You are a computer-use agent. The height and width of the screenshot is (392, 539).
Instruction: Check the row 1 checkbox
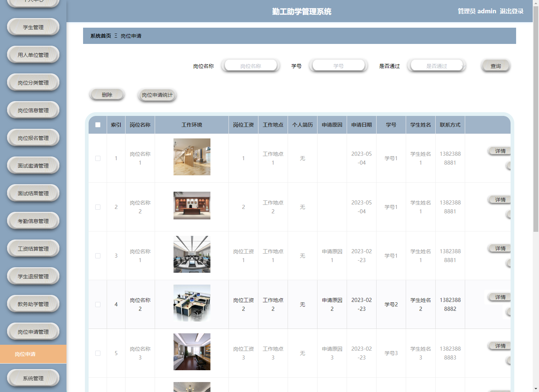(98, 158)
